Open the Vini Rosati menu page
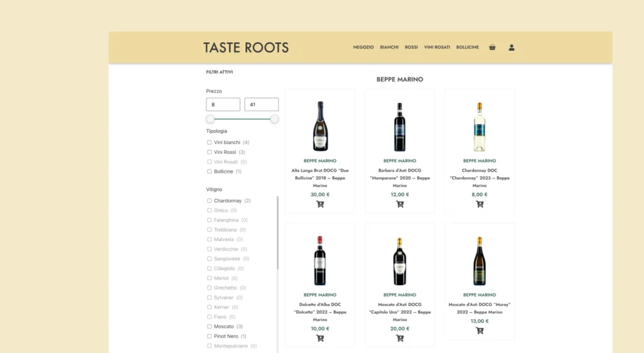The image size is (644, 353). point(436,47)
